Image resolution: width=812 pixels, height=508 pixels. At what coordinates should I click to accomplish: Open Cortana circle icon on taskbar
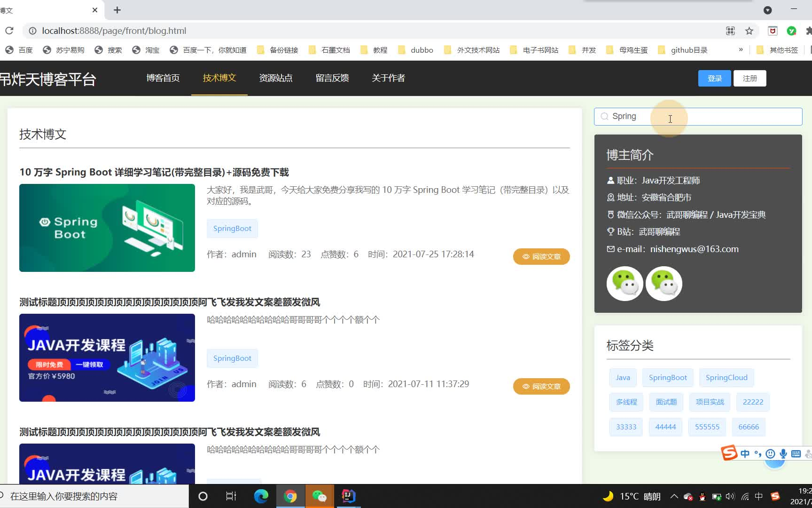click(x=203, y=496)
